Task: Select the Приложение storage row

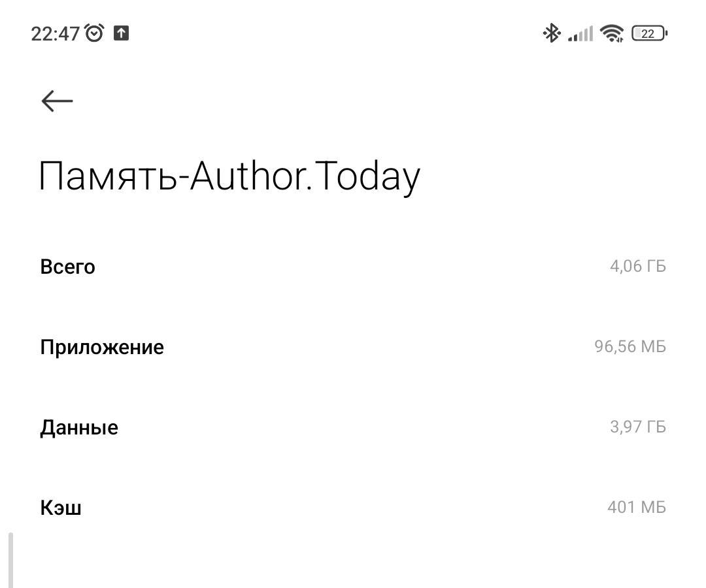Action: point(353,347)
